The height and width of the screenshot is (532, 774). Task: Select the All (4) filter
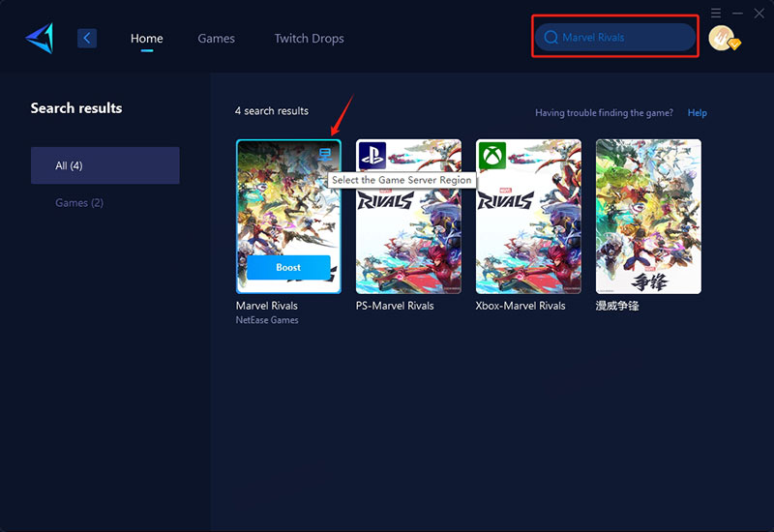105,165
